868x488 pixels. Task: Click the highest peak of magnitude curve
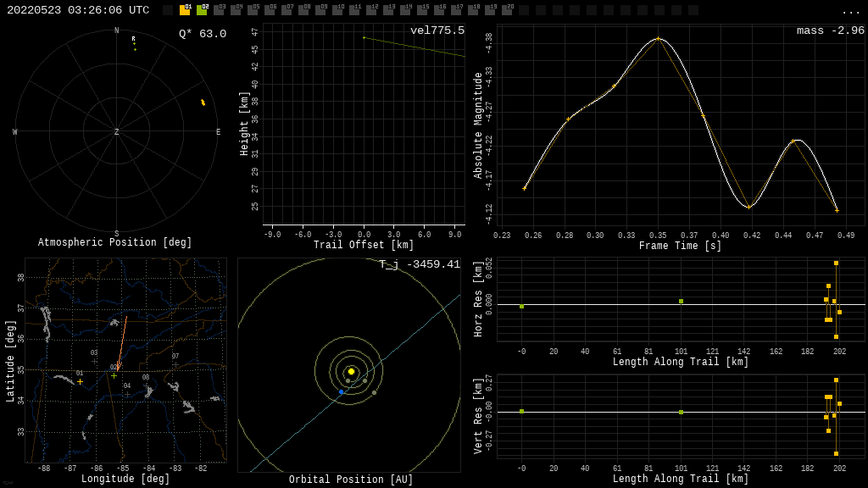658,38
